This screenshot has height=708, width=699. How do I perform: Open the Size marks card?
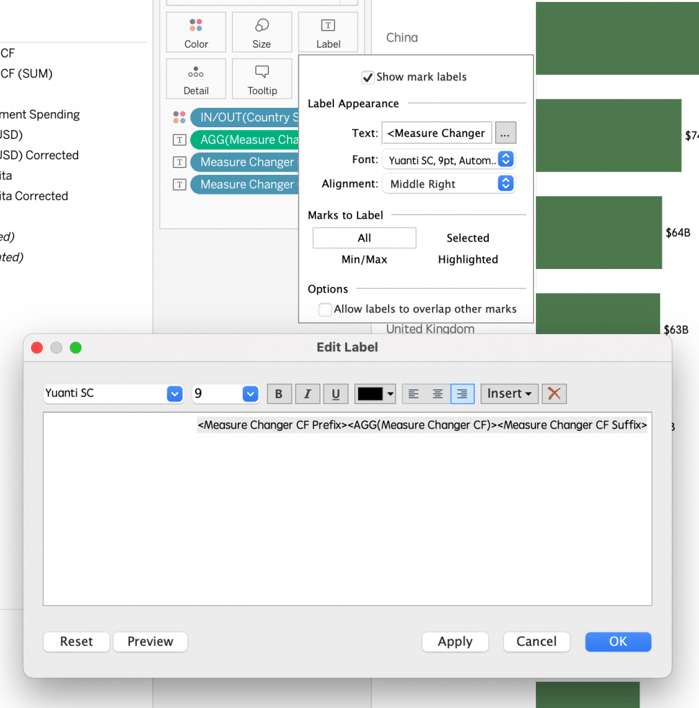point(262,33)
